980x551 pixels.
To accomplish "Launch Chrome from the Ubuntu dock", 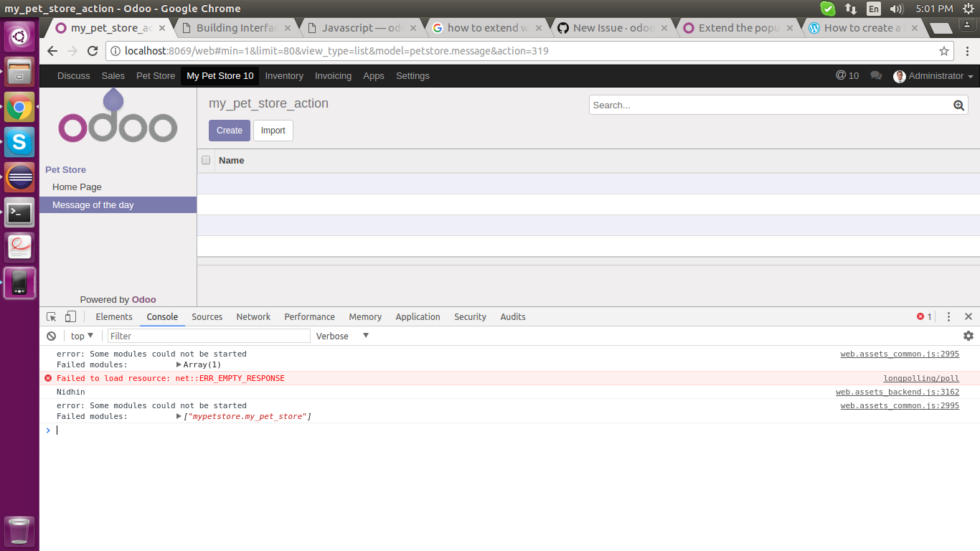I will point(19,107).
